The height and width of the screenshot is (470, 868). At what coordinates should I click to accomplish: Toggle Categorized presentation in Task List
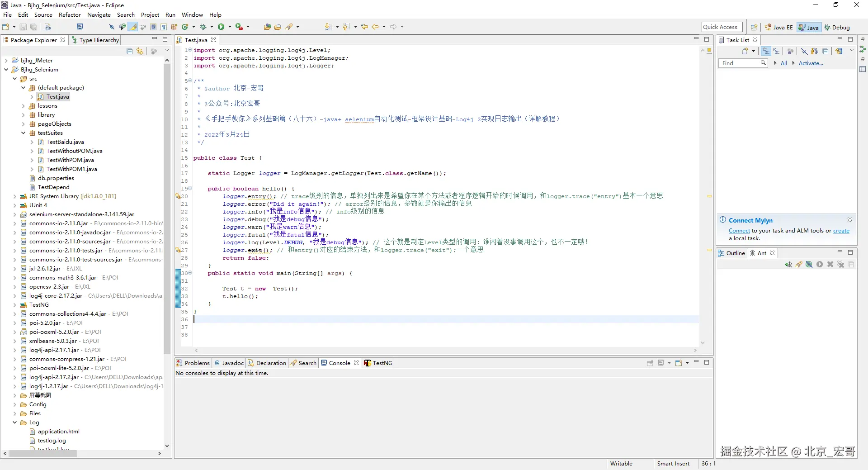766,52
